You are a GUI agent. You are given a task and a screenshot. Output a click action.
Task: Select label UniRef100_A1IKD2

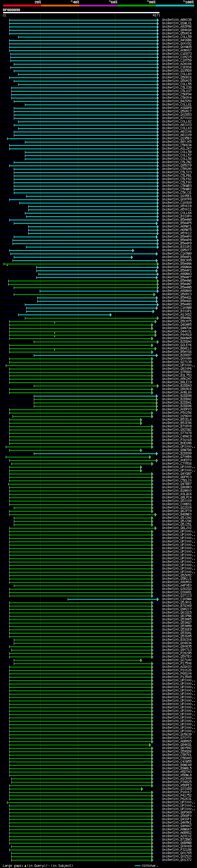click(x=177, y=314)
